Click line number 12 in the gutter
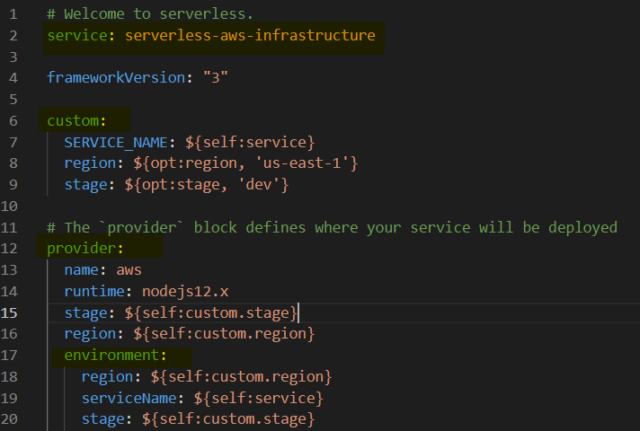This screenshot has width=640, height=431. [9, 249]
